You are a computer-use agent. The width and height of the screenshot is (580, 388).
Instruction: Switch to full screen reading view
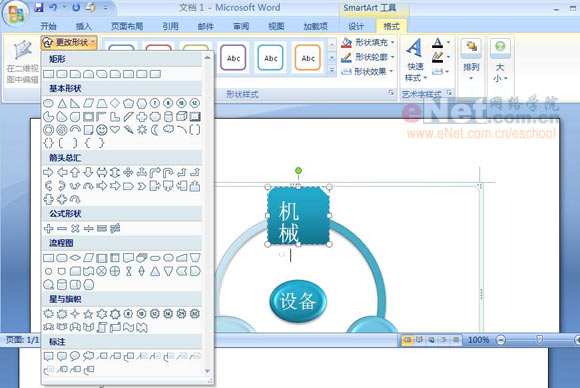click(x=419, y=340)
